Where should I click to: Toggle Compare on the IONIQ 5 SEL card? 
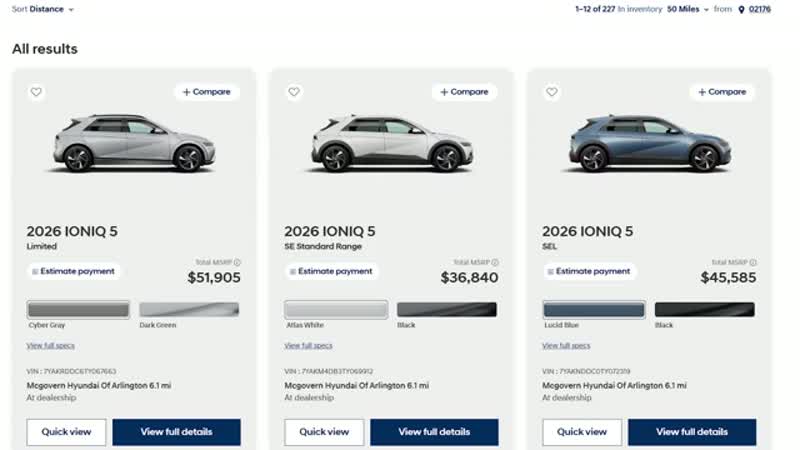click(722, 92)
